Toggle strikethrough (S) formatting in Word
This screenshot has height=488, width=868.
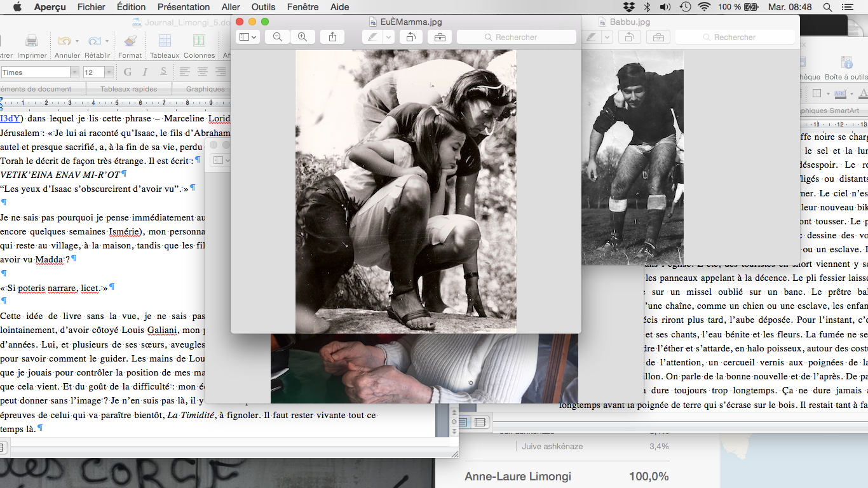pyautogui.click(x=163, y=72)
